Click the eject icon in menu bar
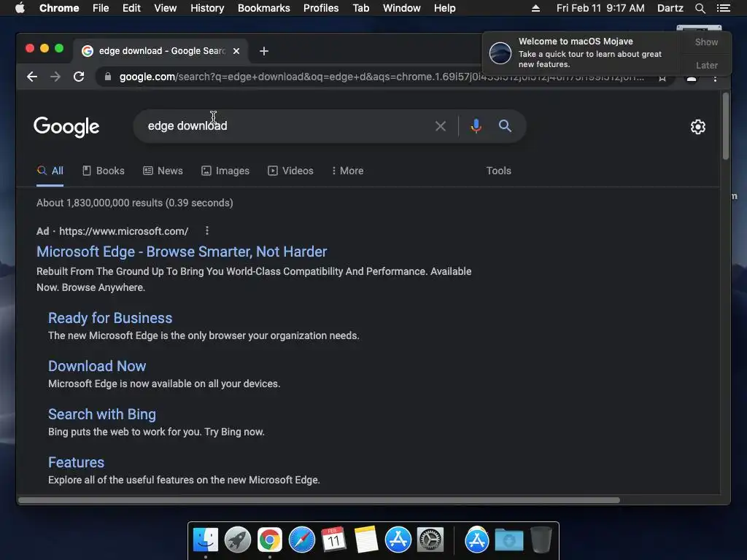This screenshot has height=560, width=747. [x=535, y=8]
